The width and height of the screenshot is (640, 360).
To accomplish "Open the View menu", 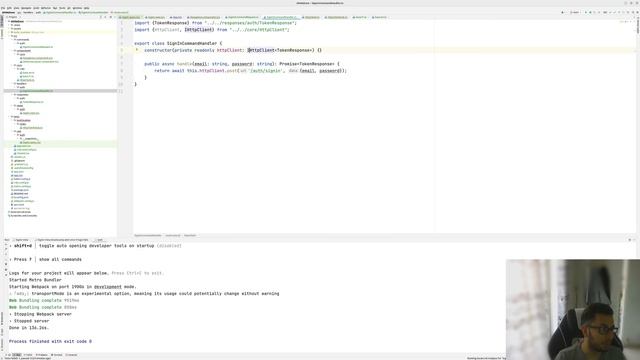I will (x=16, y=8).
